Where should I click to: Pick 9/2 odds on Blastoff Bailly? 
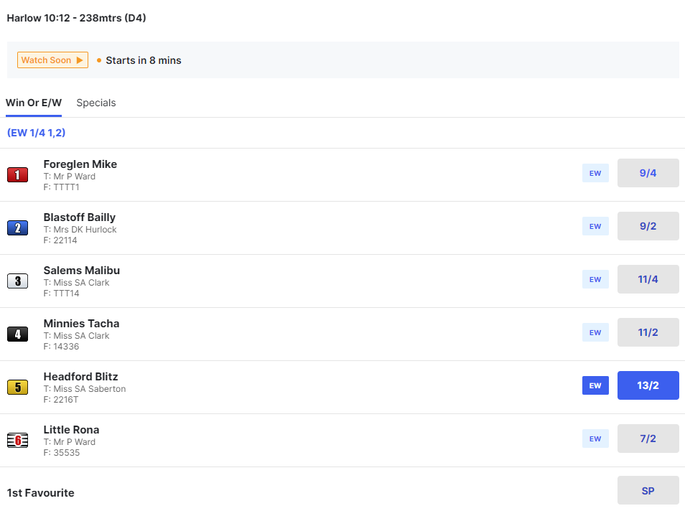(648, 226)
